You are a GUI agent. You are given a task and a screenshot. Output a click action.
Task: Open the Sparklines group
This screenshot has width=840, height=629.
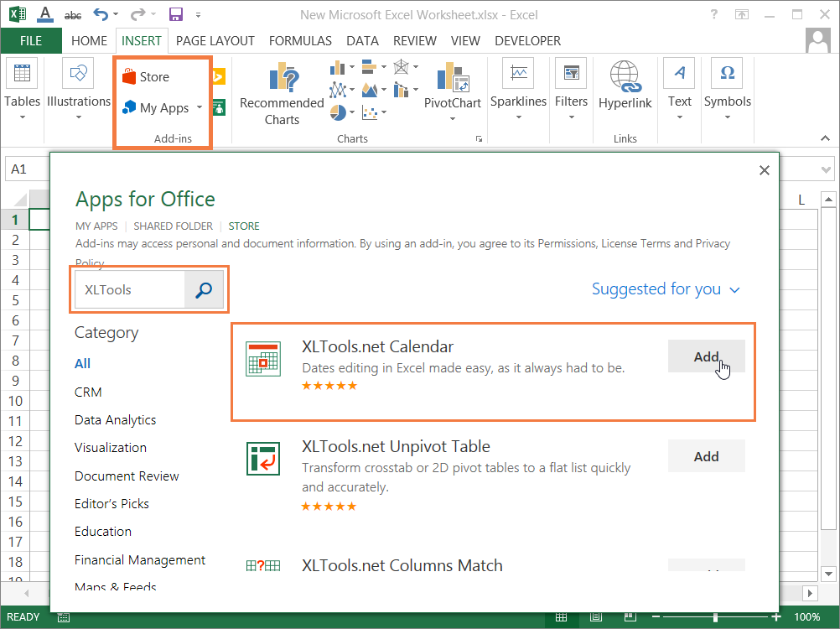tap(518, 89)
